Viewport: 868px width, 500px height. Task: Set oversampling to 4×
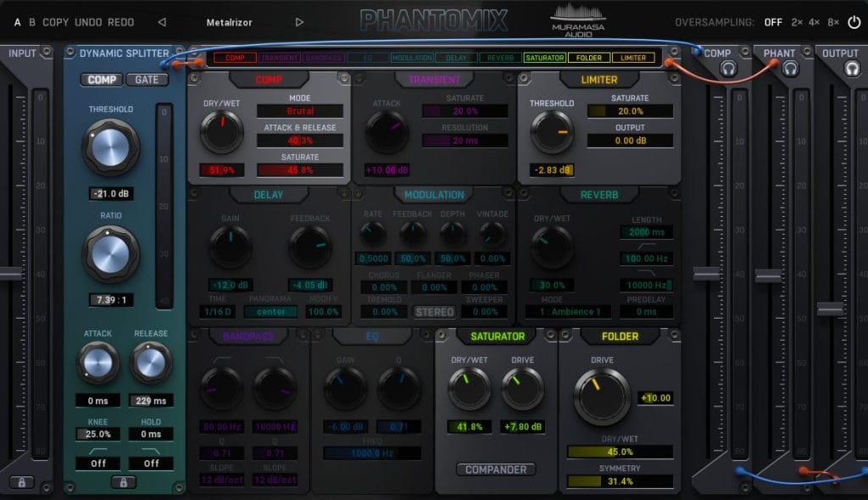(815, 22)
